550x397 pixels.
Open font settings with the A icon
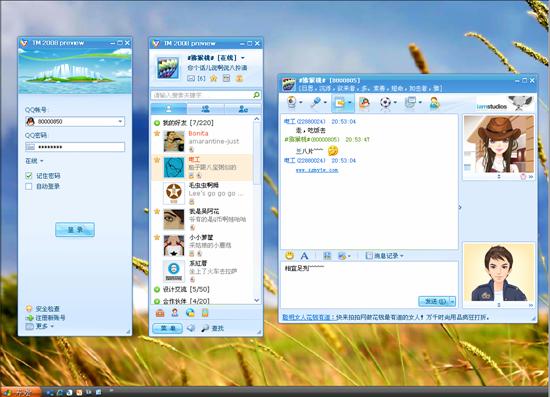pyautogui.click(x=304, y=256)
